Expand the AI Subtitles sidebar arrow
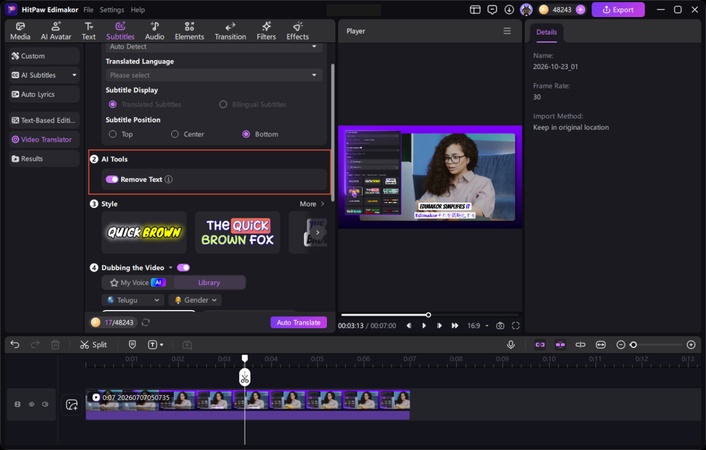706x450 pixels. tap(74, 75)
